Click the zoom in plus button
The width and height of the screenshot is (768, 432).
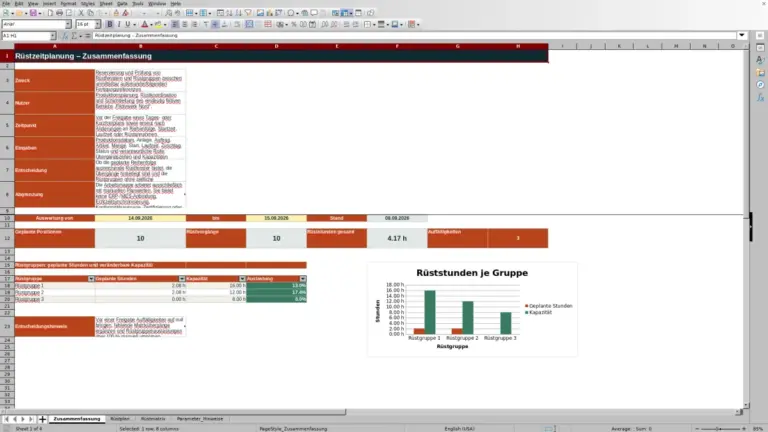[x=744, y=429]
